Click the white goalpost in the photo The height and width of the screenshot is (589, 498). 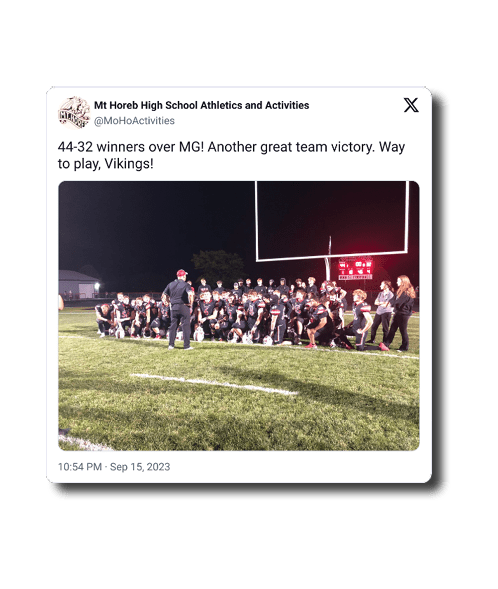[332, 225]
